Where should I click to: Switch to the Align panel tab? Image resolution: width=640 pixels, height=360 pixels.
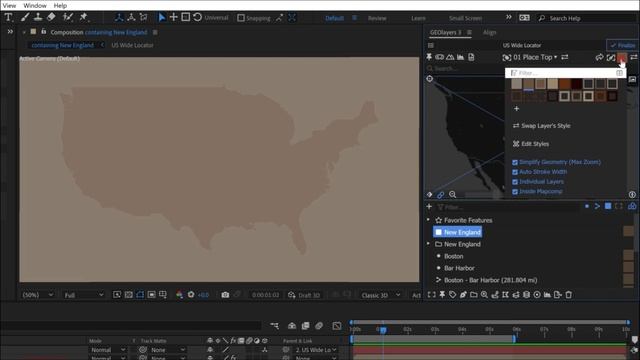click(x=489, y=32)
